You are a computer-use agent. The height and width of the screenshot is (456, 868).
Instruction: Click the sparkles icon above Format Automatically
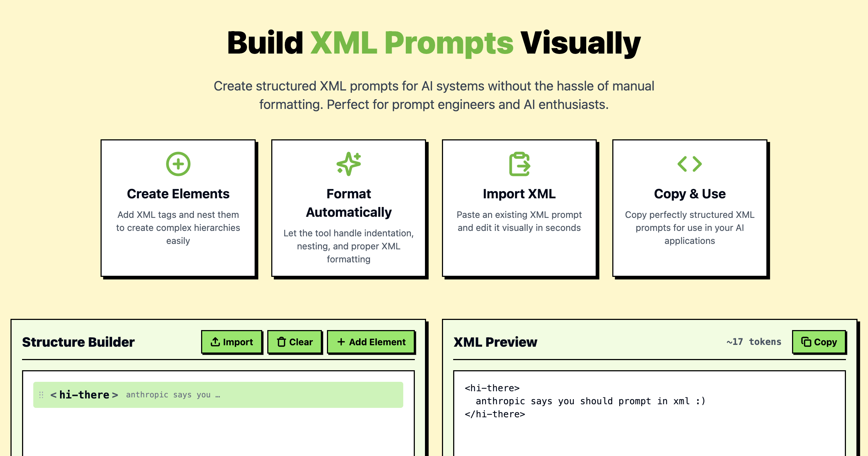pyautogui.click(x=348, y=164)
